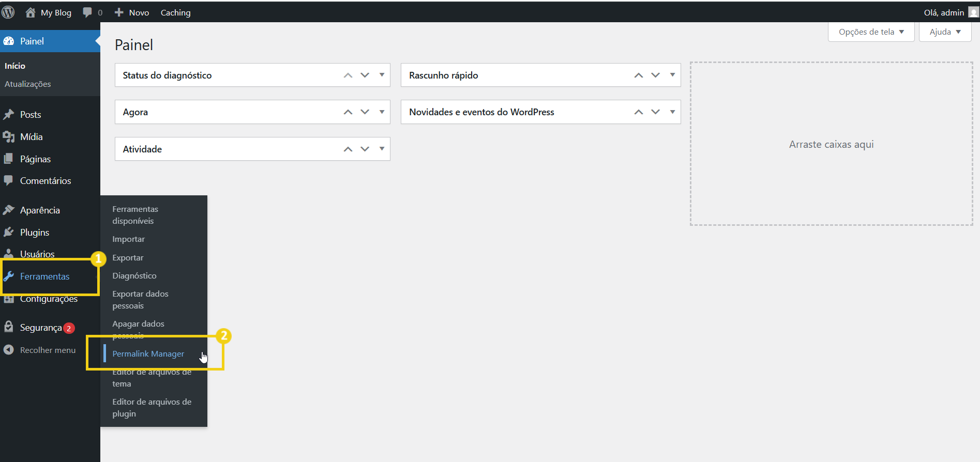Click the Olá, admin avatar
980x462 pixels.
click(973, 12)
